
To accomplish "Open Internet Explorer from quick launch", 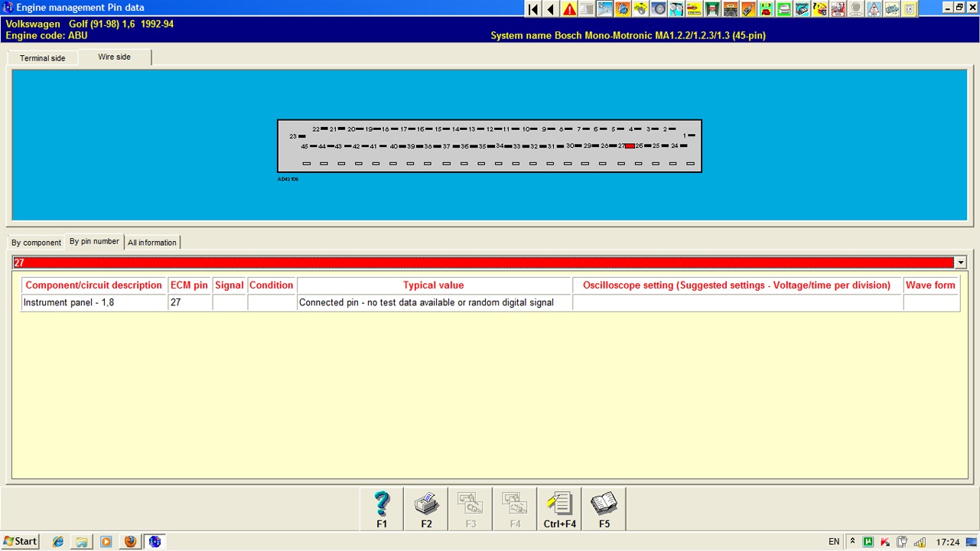I will pyautogui.click(x=58, y=542).
